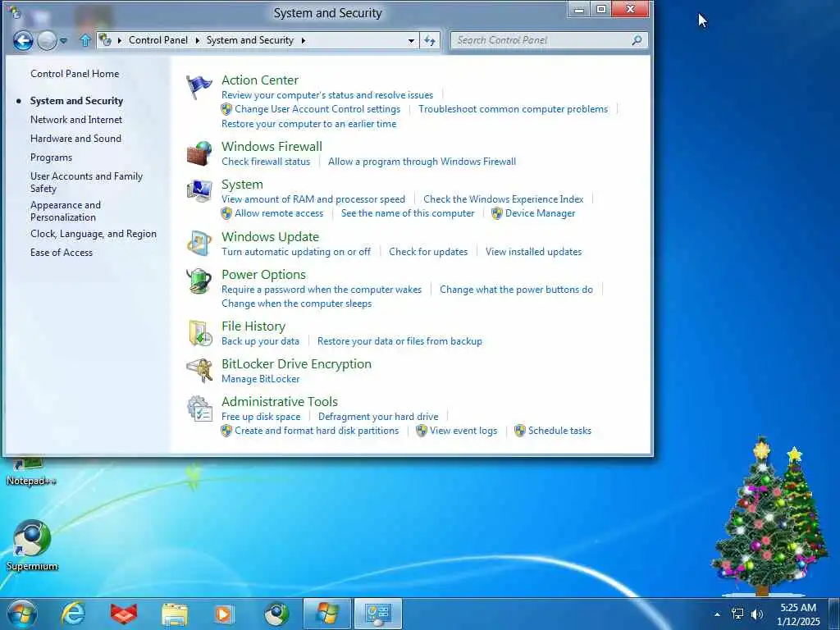Expand the arrow after Control Panel breadcrumb
Image resolution: width=840 pixels, height=630 pixels.
coord(197,41)
